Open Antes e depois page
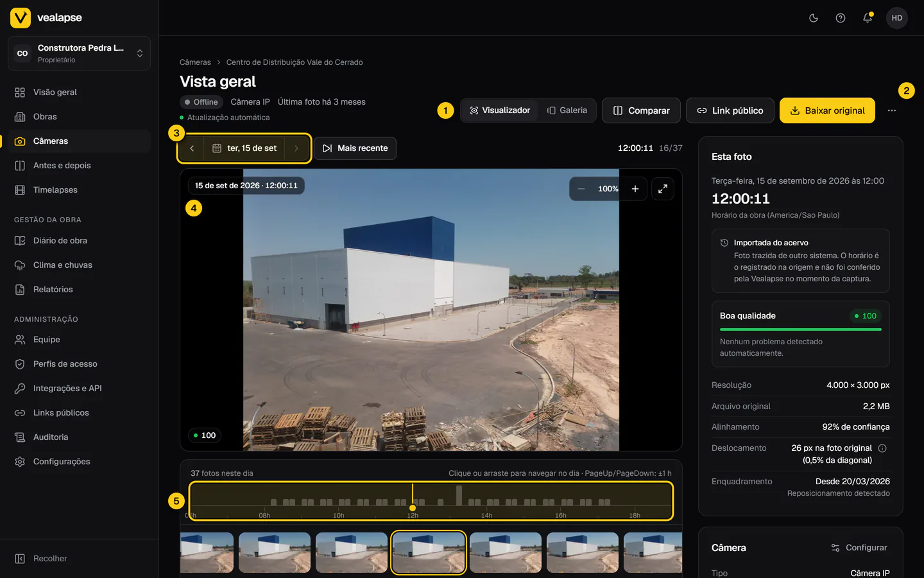Viewport: 924px width, 578px height. (80, 166)
